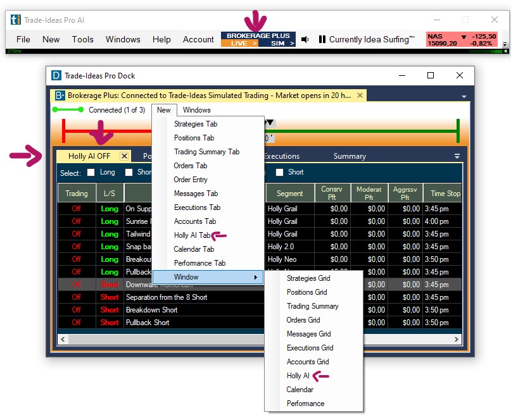Toggle trading Off for Separation from the 8 Short
The width and height of the screenshot is (511, 420).
click(x=77, y=297)
